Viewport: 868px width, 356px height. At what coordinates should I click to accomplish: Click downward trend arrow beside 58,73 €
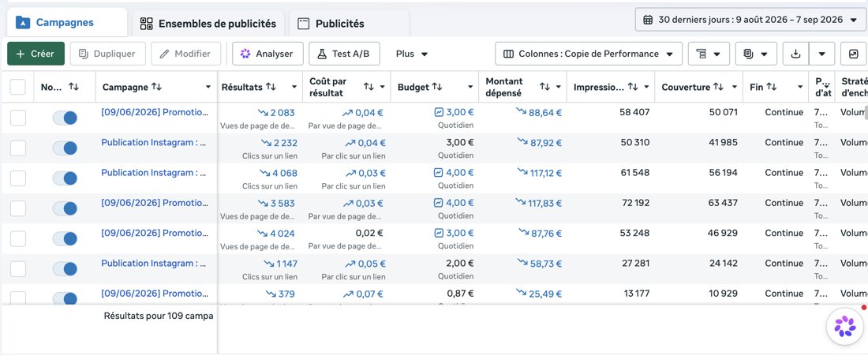pos(522,262)
